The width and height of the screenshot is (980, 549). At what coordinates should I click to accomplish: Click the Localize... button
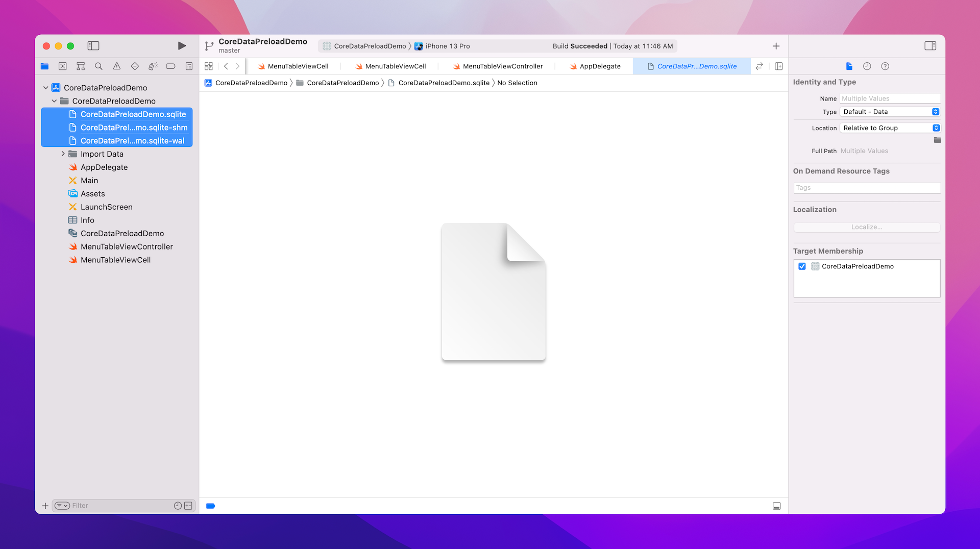pos(866,227)
